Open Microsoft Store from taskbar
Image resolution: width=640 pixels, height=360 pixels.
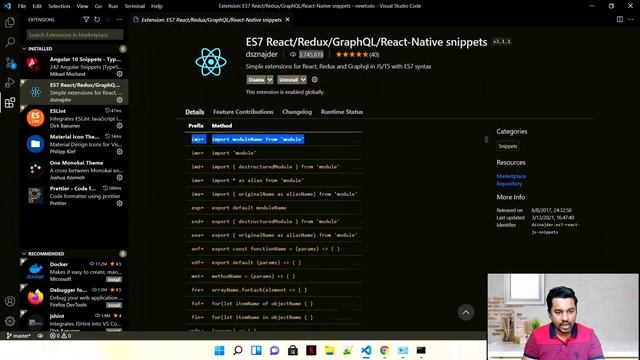coord(293,350)
